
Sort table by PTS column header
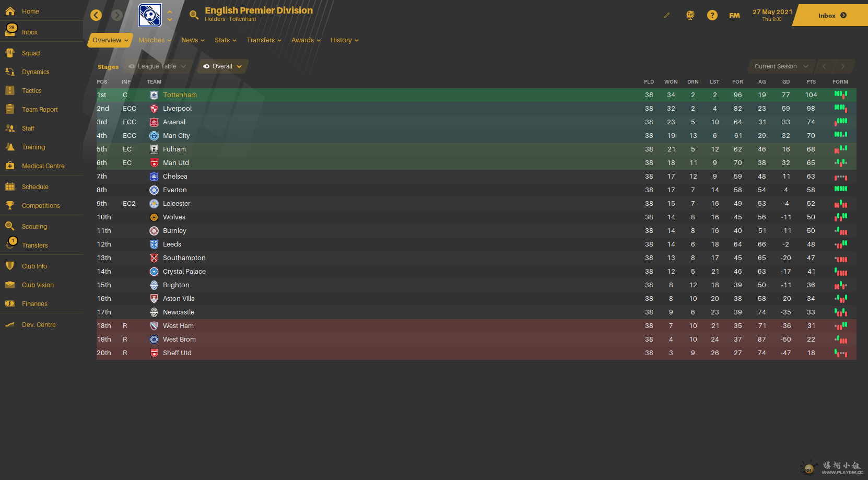tap(811, 82)
